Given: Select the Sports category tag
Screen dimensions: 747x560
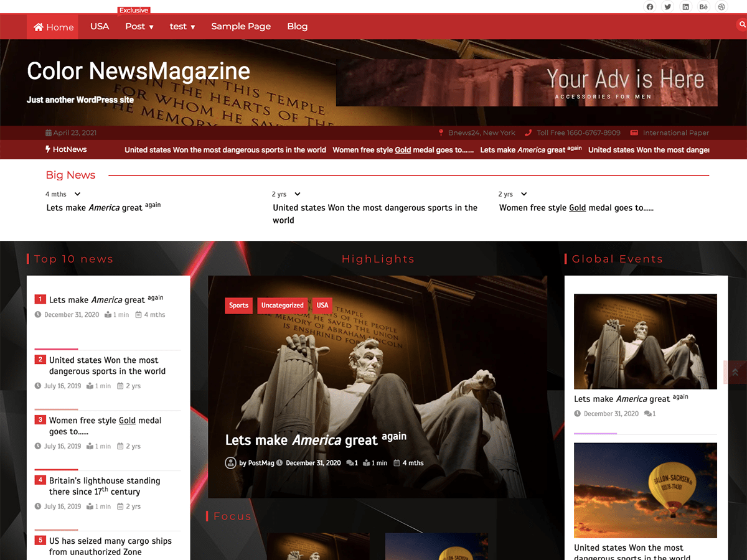Looking at the screenshot, I should click(x=238, y=306).
